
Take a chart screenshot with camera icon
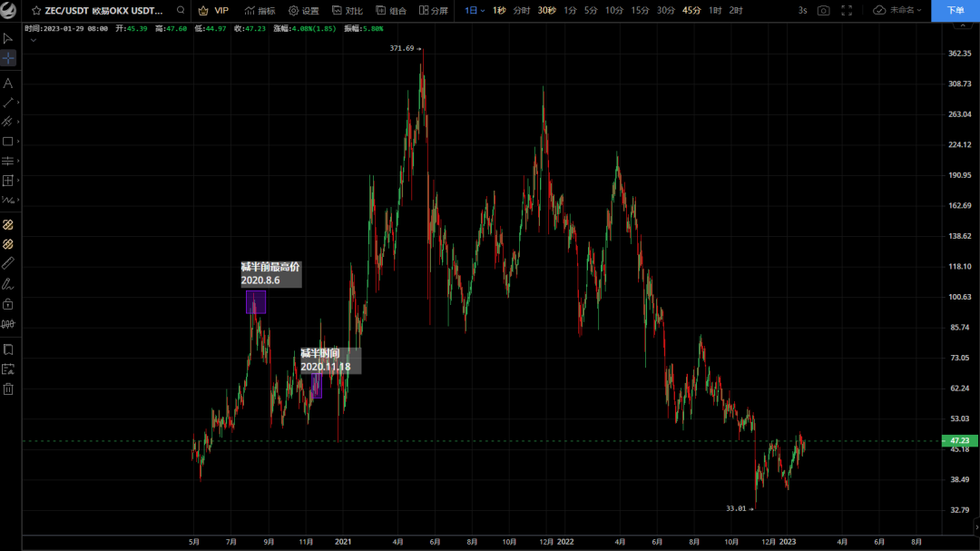823,10
